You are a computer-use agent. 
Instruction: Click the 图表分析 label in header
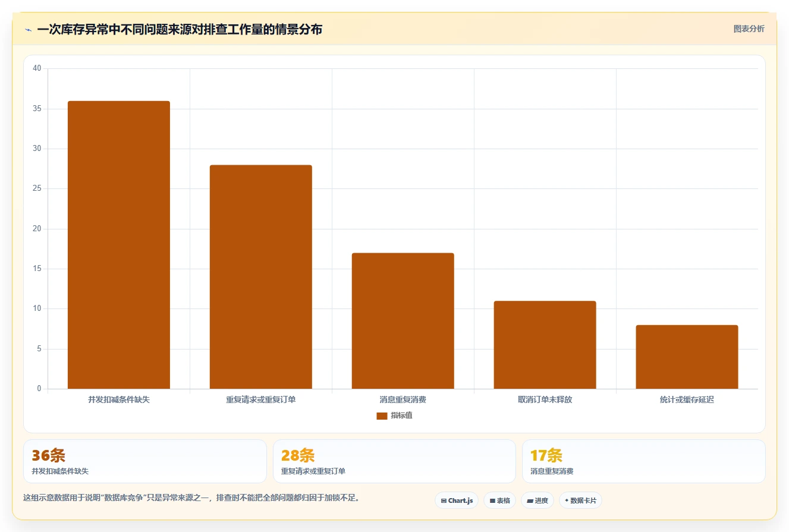click(749, 29)
